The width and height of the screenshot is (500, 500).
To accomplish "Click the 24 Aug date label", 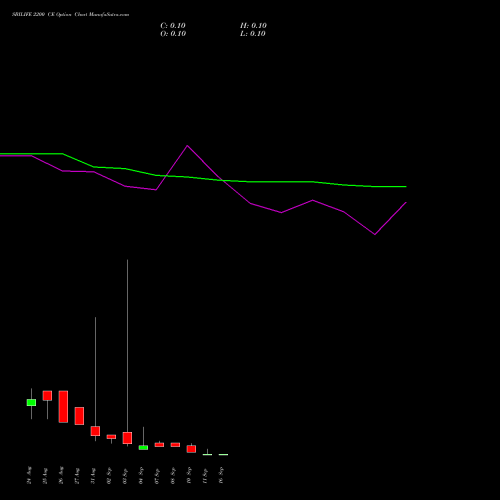I will (29, 475).
